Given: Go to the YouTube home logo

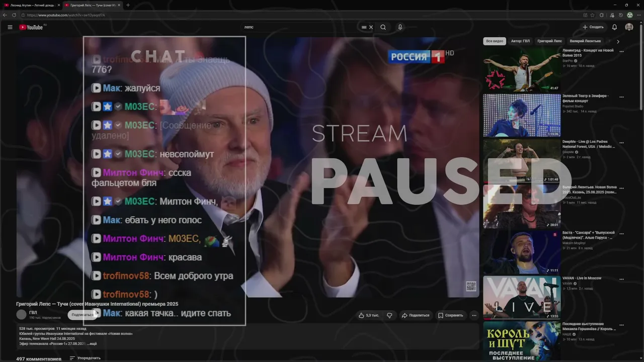Looking at the screenshot, I should (x=31, y=27).
